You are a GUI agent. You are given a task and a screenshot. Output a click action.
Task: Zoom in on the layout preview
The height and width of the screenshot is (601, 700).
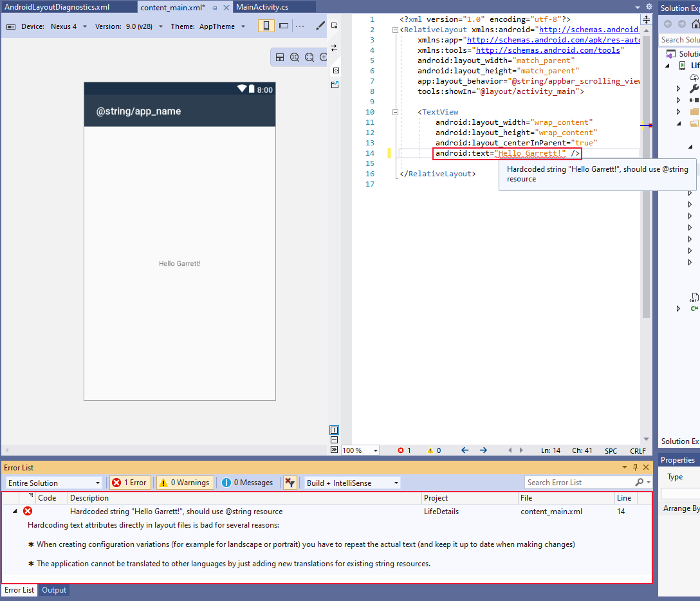[x=324, y=57]
